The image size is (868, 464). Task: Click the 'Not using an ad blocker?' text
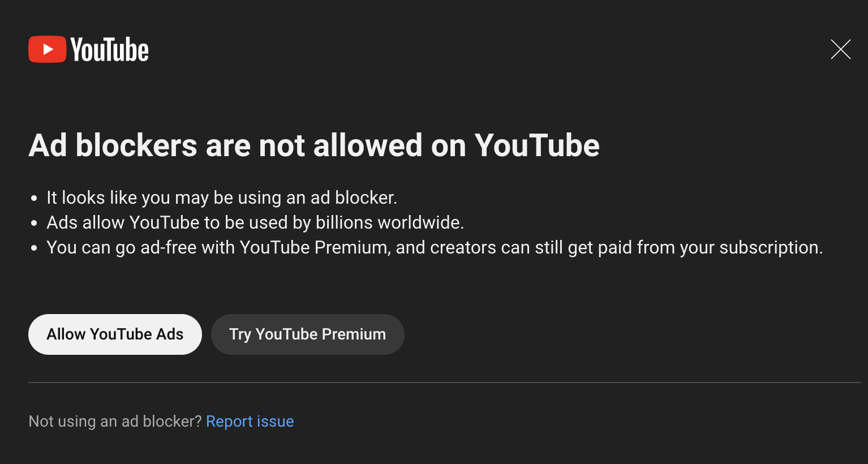point(115,422)
